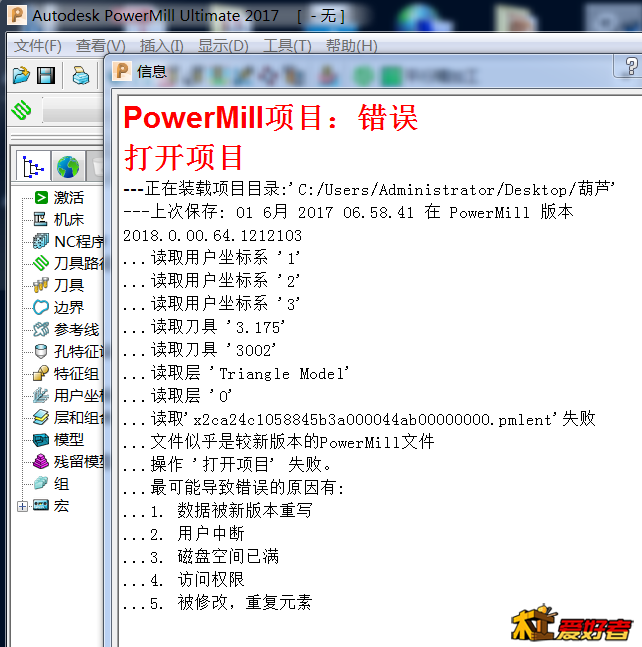
Task: Click the 宏 macro cassette icon
Action: pyautogui.click(x=40, y=505)
